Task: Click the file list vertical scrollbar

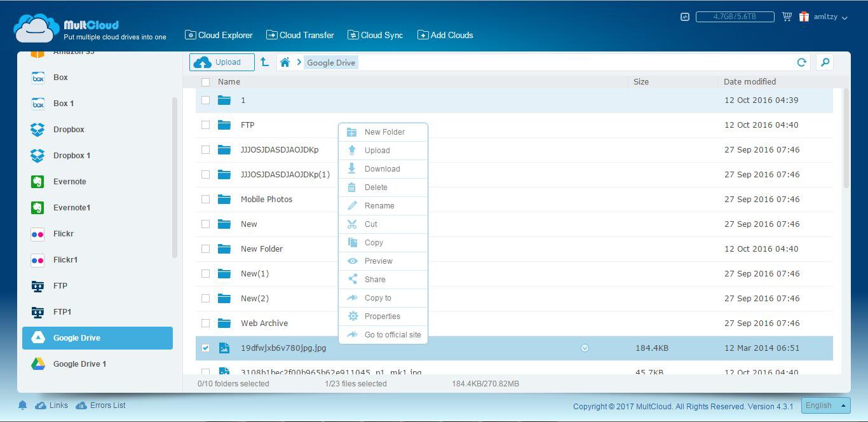Action: pyautogui.click(x=846, y=138)
